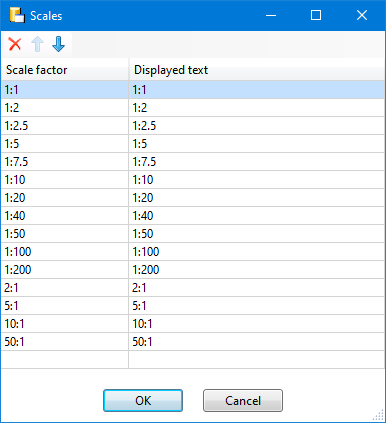Select the 1:2.5 scale factor cell

[x=65, y=126]
